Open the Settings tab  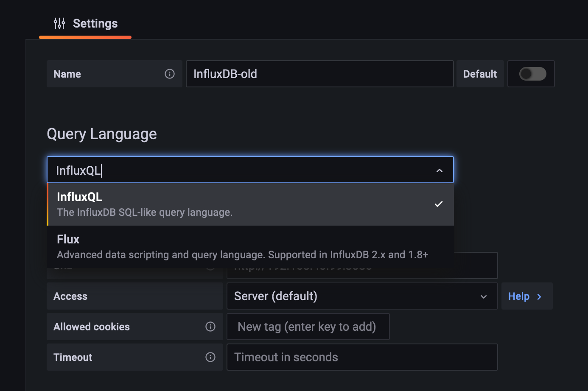(85, 24)
